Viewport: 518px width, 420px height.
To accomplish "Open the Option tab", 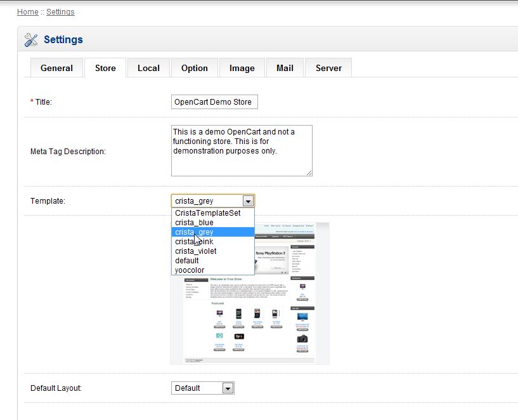I will tap(194, 68).
